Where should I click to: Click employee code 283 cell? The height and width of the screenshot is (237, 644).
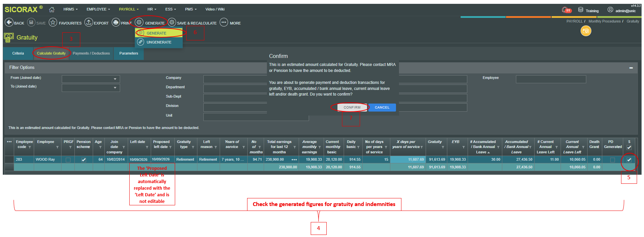tap(24, 159)
